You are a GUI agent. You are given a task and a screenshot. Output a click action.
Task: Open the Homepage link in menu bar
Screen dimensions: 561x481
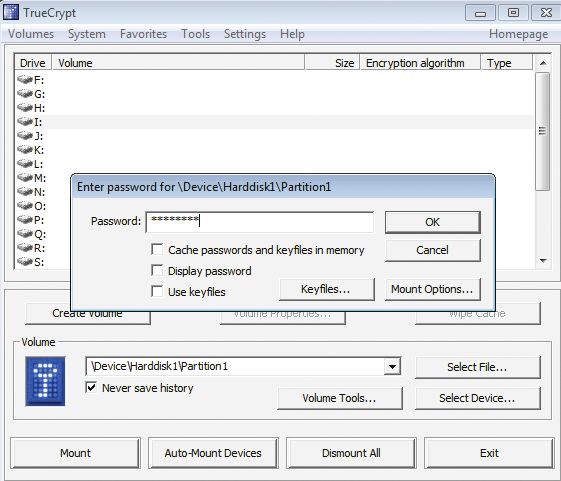click(518, 34)
